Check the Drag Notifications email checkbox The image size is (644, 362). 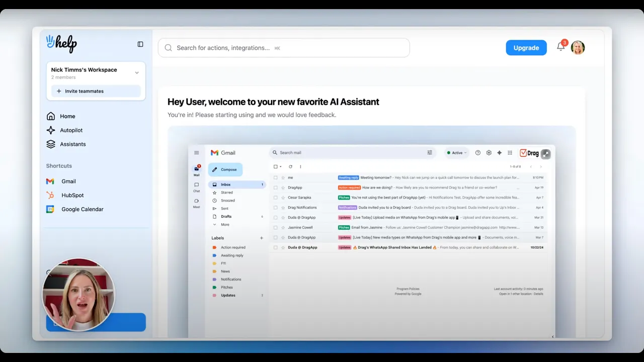coord(275,207)
